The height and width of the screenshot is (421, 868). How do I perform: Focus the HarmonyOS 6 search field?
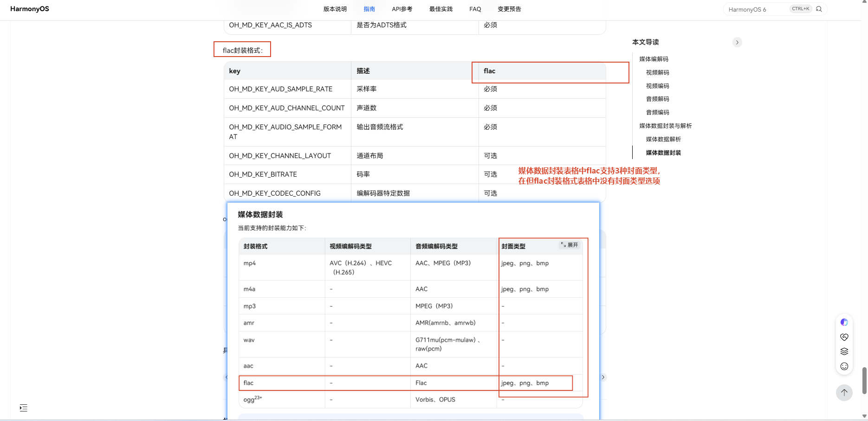(x=757, y=9)
